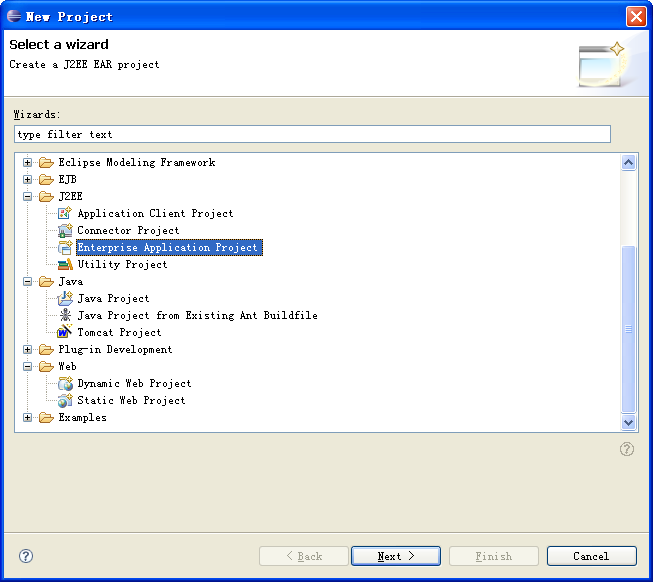Click the Eclipse icon in title bar
Image resolution: width=653 pixels, height=582 pixels.
(x=14, y=16)
